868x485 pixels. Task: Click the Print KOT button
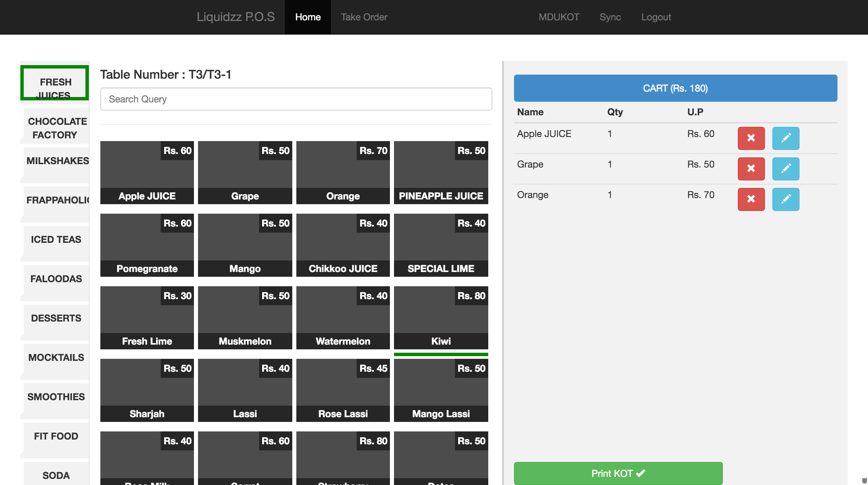pos(618,473)
